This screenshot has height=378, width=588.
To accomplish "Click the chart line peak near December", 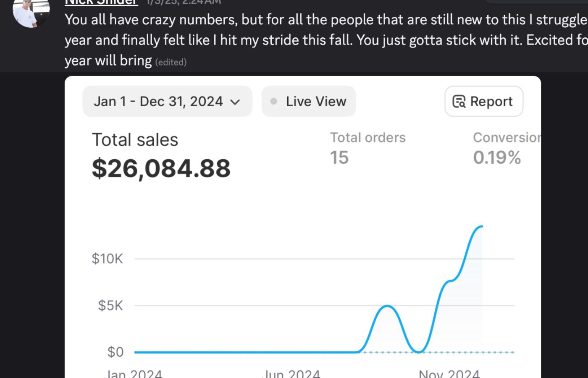I will [481, 227].
